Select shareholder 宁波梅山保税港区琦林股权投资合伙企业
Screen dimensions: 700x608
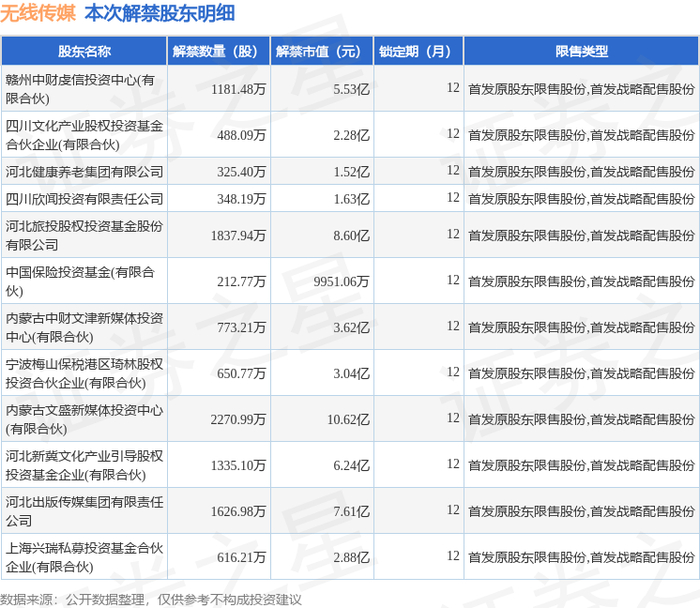click(x=84, y=374)
